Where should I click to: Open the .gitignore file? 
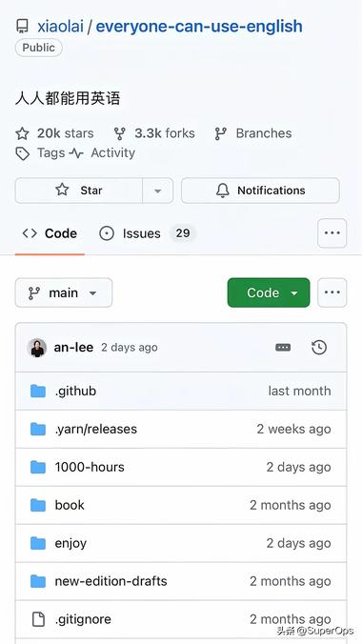click(83, 619)
